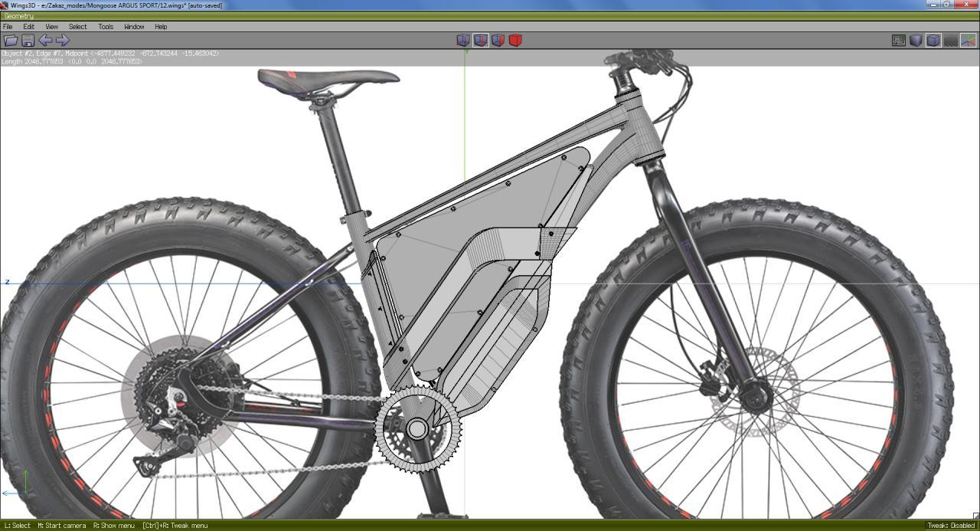This screenshot has height=531, width=980.
Task: Undo with the left arrow icon
Action: pyautogui.click(x=45, y=41)
